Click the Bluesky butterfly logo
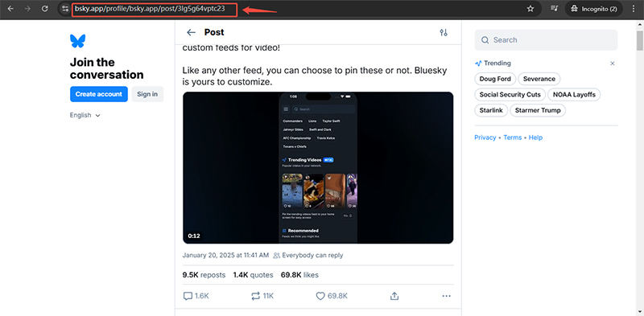 [x=77, y=41]
